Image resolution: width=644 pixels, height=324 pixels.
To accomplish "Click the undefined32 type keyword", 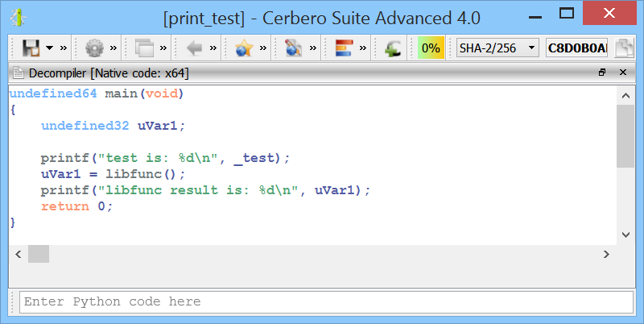I will click(85, 126).
